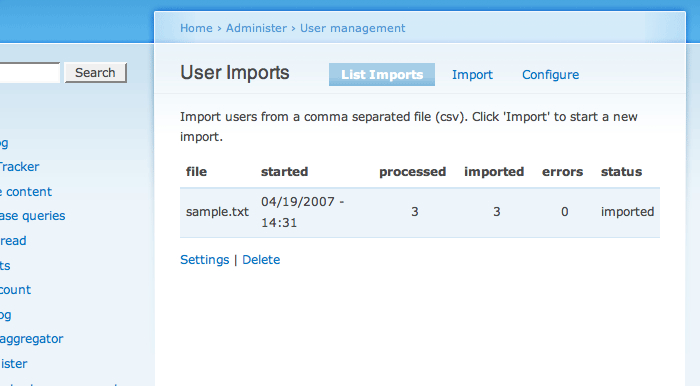Open the 'queries' sidebar link
This screenshot has height=386, width=700.
click(x=33, y=216)
